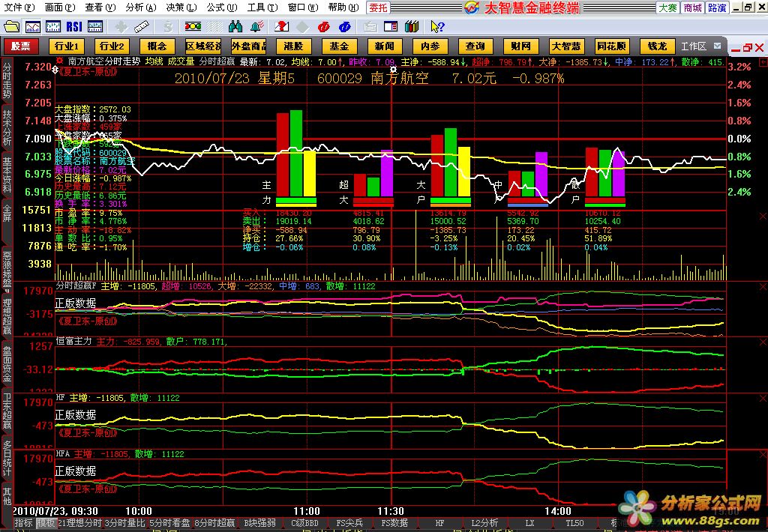
Task: Open the 商城 link in title bar
Action: [692, 7]
